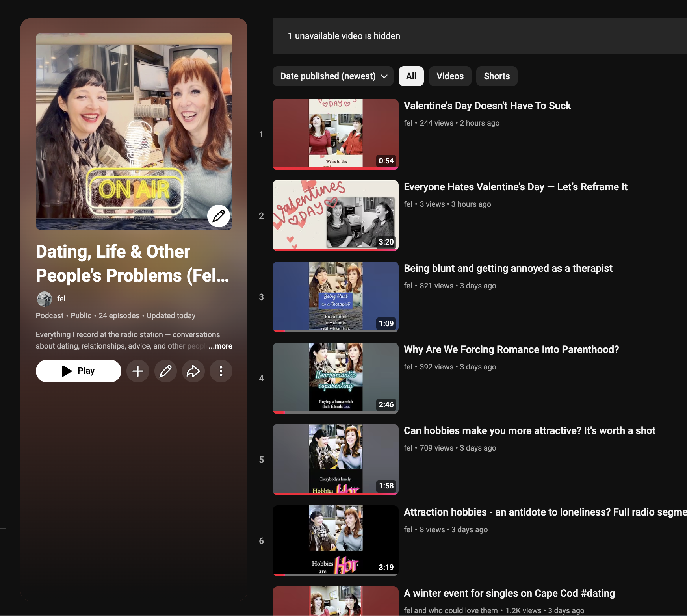Open Being blunt and getting annoyed as a therapist

pyautogui.click(x=508, y=268)
